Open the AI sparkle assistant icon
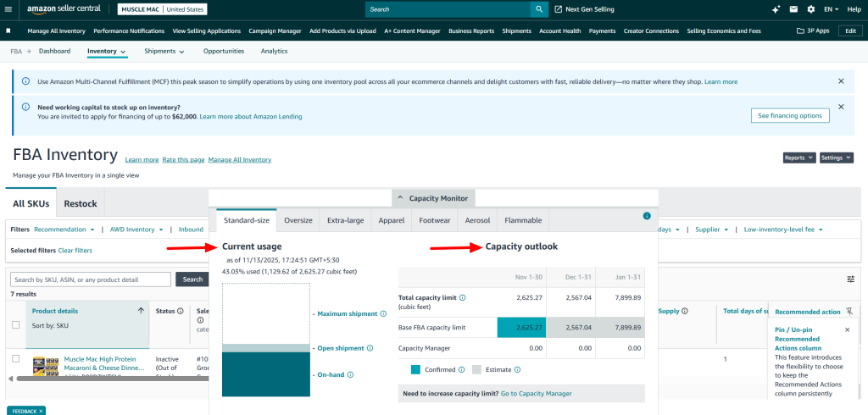This screenshot has height=415, width=868. point(776,9)
